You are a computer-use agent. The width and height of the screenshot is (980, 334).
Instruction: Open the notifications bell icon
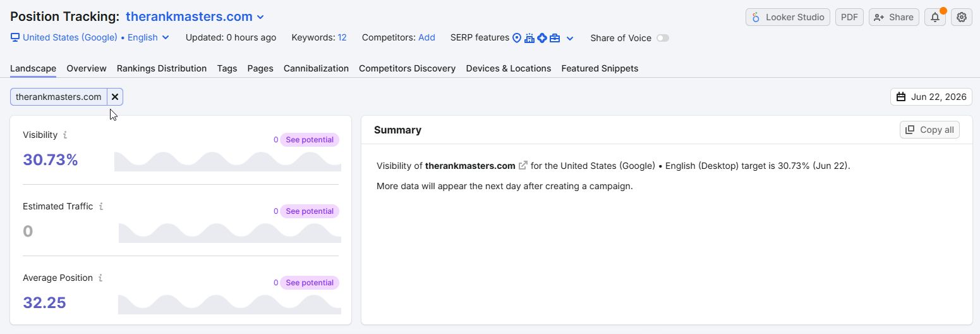(x=935, y=17)
